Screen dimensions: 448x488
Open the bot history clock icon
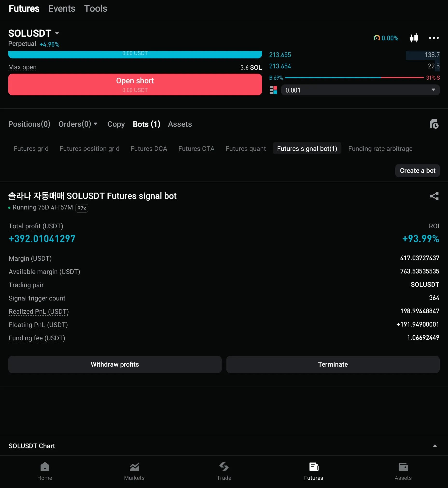tap(434, 124)
